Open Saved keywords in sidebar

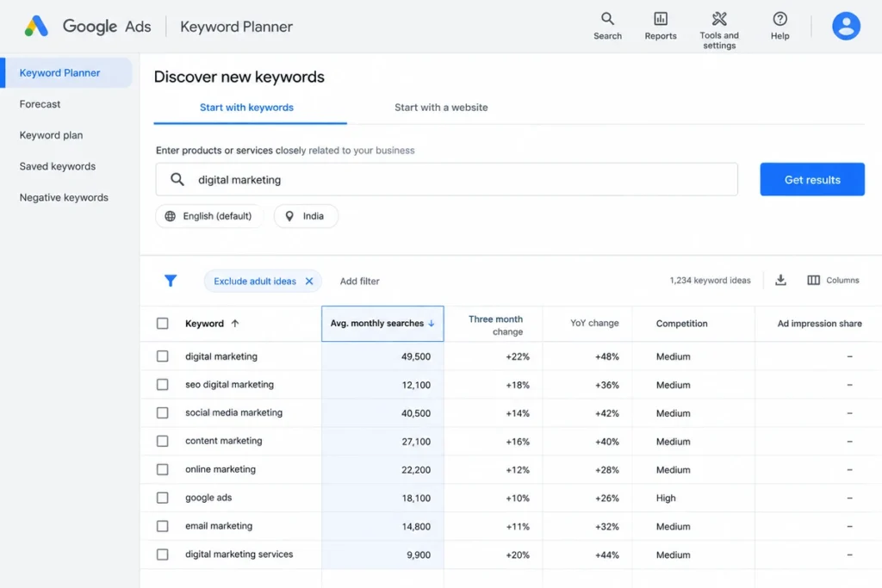click(x=58, y=166)
